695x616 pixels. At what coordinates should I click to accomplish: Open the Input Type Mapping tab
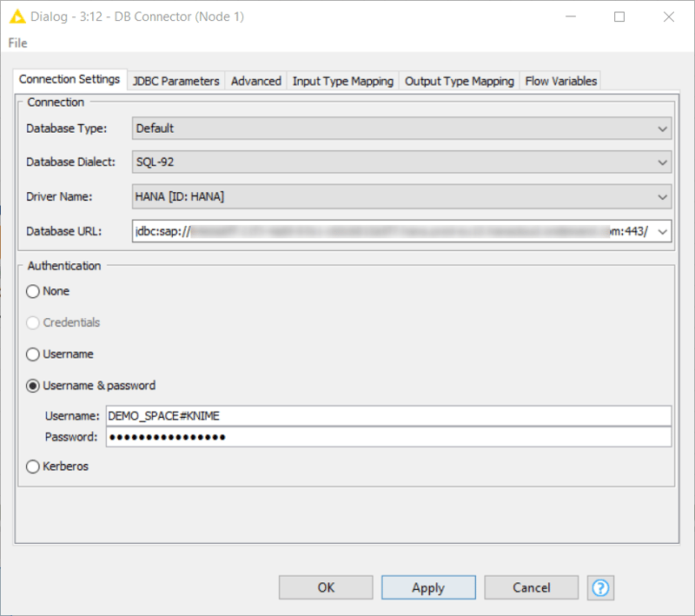click(342, 81)
